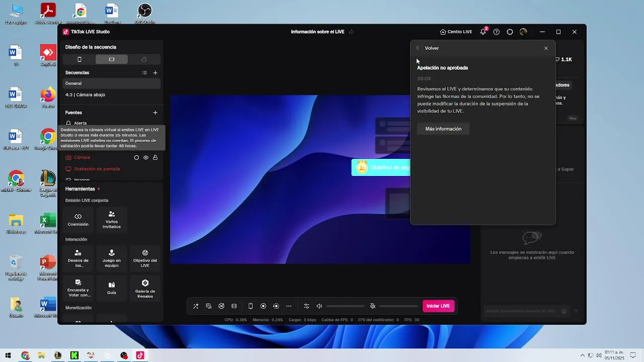Toggle the lock on Cámara source

[155, 157]
